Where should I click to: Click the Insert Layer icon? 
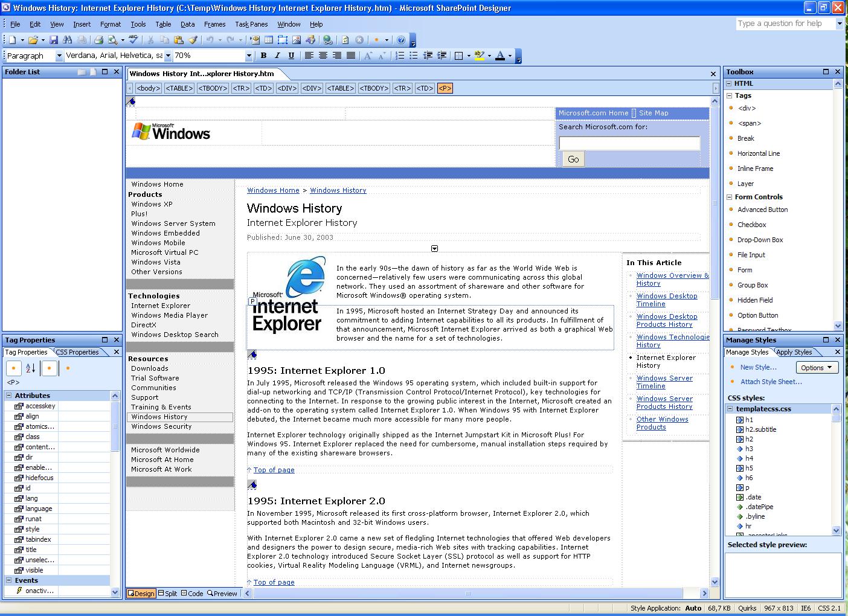[x=283, y=40]
